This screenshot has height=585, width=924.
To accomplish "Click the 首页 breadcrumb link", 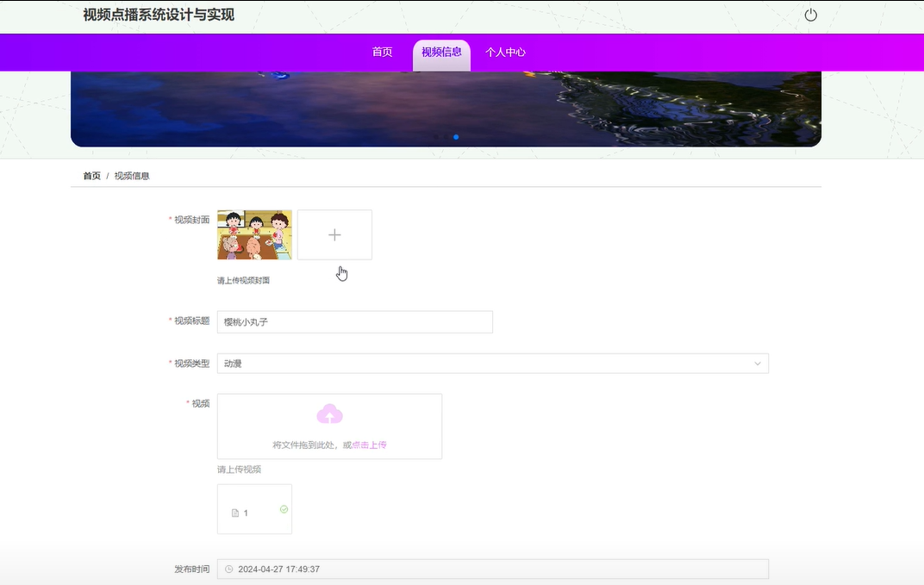I will [91, 176].
